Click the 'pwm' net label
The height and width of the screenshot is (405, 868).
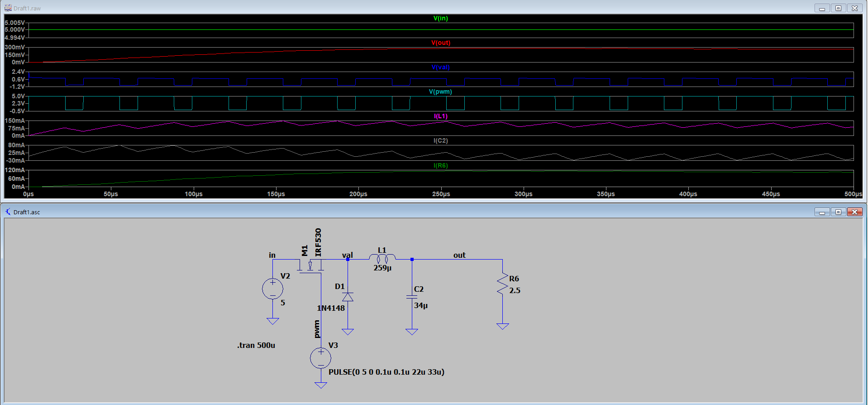317,329
